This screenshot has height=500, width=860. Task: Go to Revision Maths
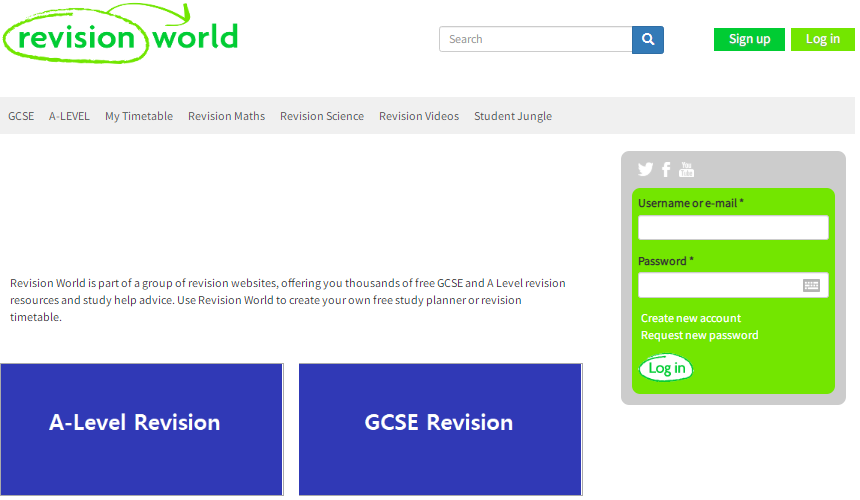point(227,116)
